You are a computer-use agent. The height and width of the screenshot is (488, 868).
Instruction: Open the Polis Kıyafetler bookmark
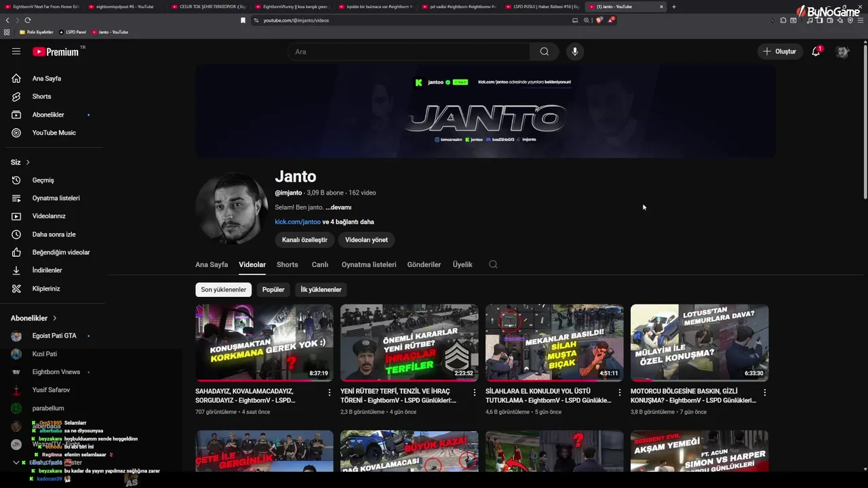click(x=35, y=32)
